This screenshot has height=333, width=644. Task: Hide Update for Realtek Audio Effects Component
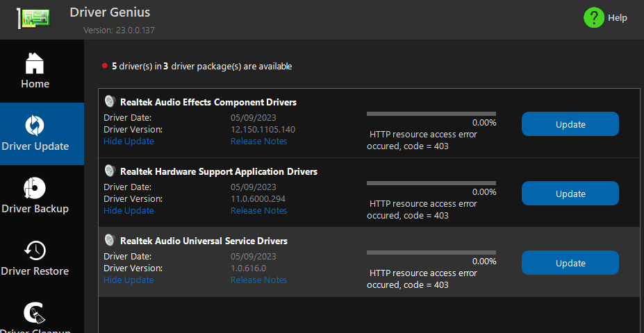coord(129,142)
